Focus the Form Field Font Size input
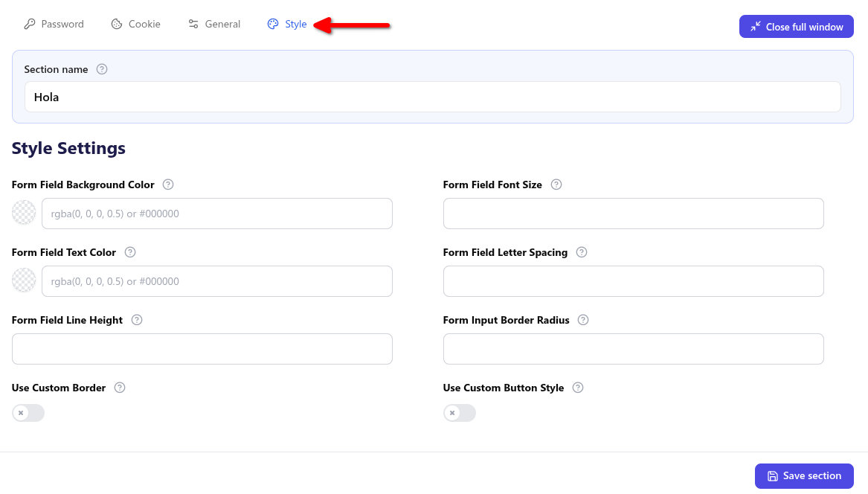This screenshot has height=494, width=868. tap(633, 214)
